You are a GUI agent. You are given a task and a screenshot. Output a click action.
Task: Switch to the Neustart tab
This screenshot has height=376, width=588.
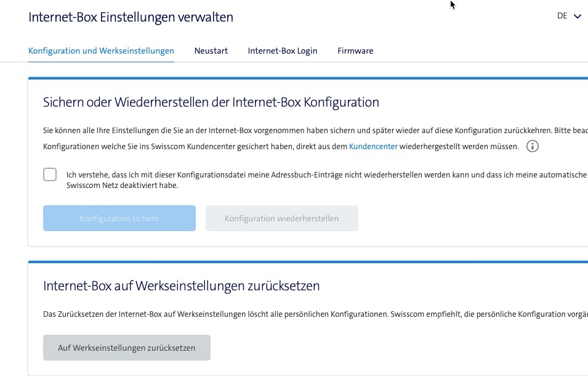pos(211,51)
